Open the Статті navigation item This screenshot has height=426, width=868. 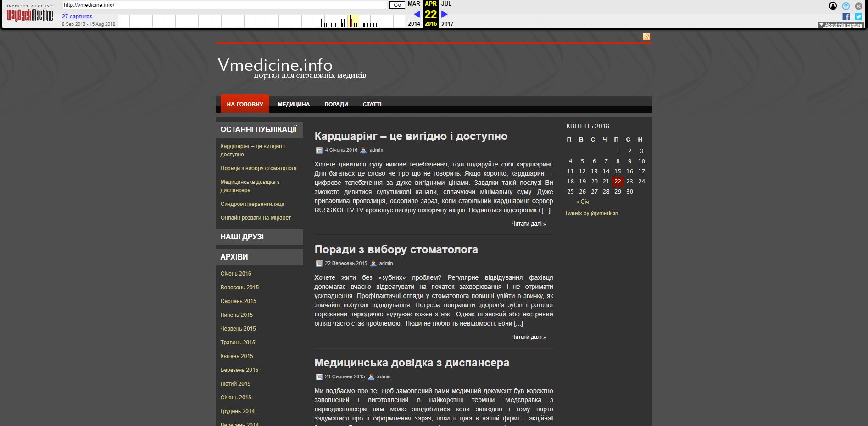pyautogui.click(x=372, y=104)
